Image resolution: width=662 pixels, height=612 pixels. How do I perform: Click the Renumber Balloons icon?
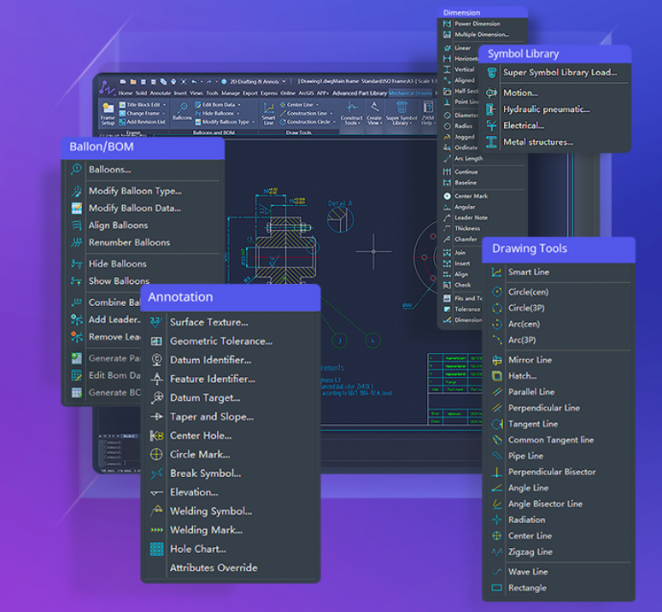point(76,242)
